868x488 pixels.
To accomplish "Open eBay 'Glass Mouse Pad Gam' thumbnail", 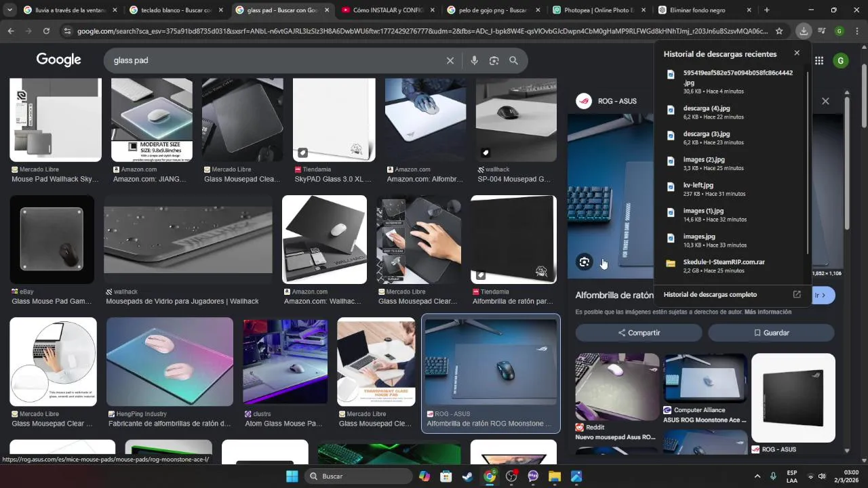I will point(52,239).
